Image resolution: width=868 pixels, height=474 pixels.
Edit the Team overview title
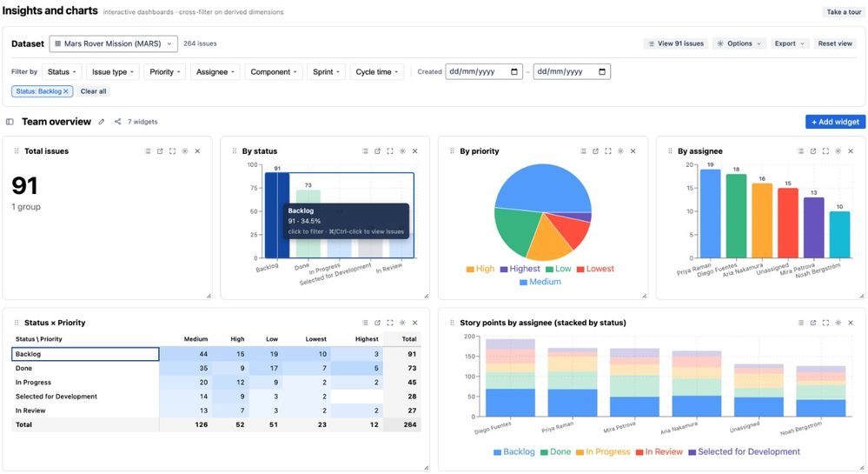[x=102, y=122]
